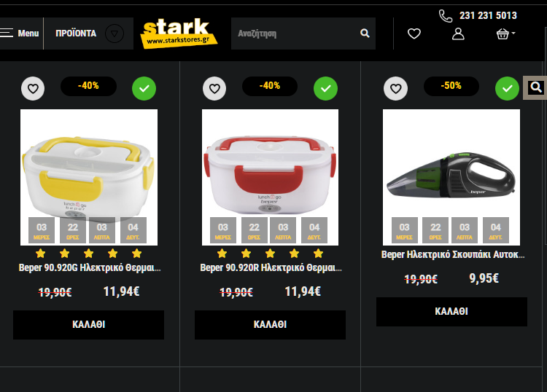Open Beper Ηλεκτρικό Σκουπάκι product link
Screen dimensions: 547x392
coord(452,254)
